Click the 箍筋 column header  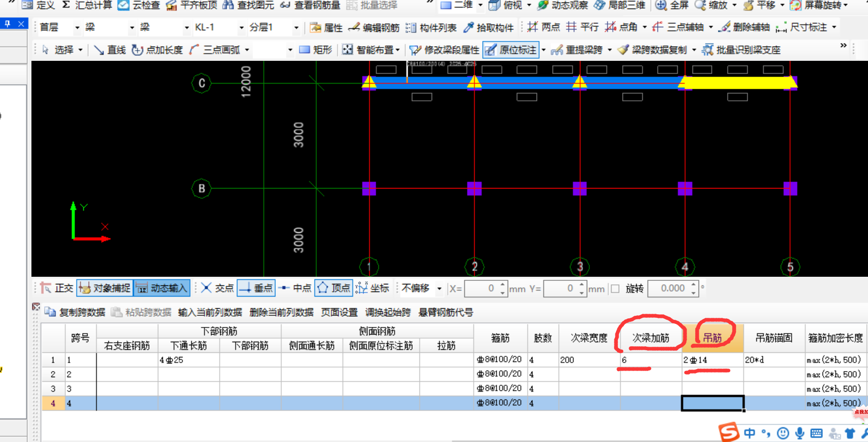tap(500, 338)
